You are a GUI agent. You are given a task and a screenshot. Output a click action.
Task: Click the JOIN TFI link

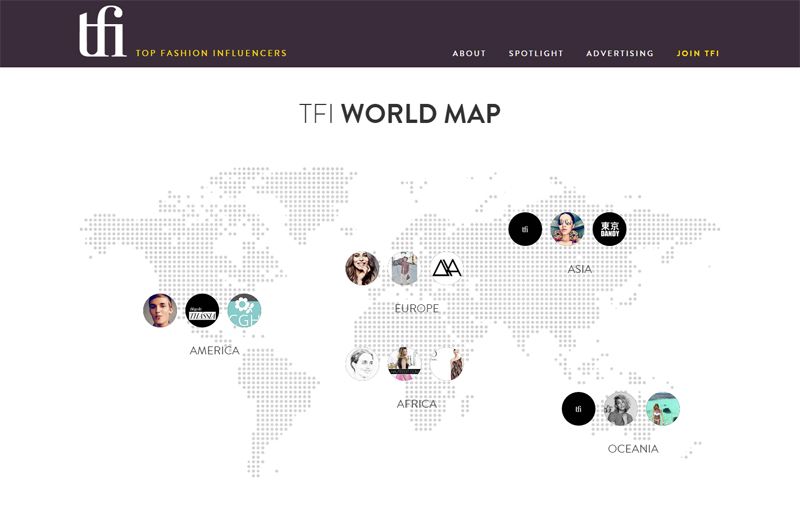click(x=697, y=53)
